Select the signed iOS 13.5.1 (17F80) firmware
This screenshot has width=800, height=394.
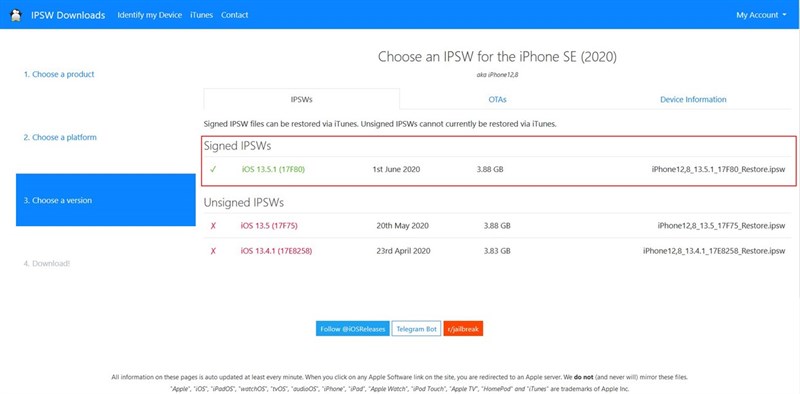(x=273, y=169)
